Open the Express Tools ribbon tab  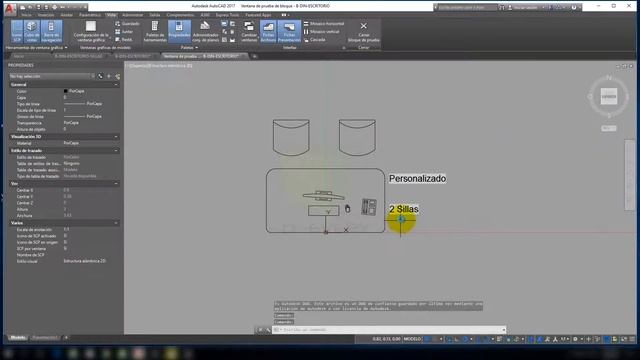[227, 15]
